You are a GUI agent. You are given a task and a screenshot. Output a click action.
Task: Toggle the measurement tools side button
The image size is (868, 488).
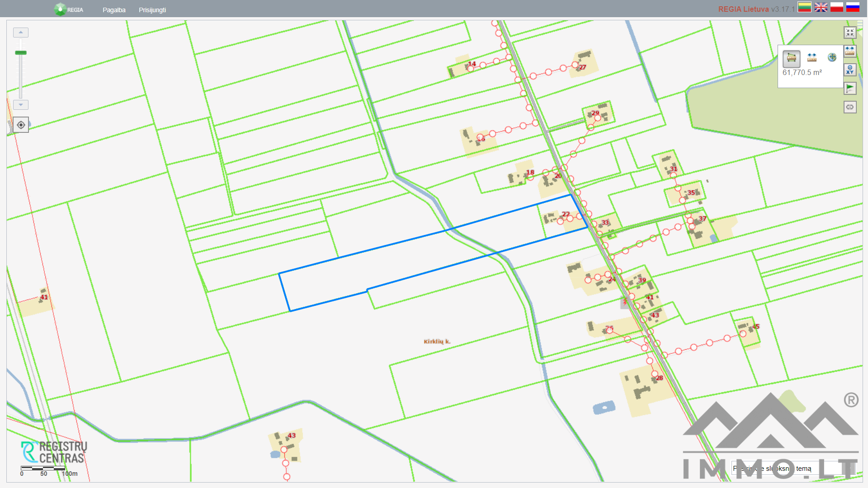coord(850,51)
